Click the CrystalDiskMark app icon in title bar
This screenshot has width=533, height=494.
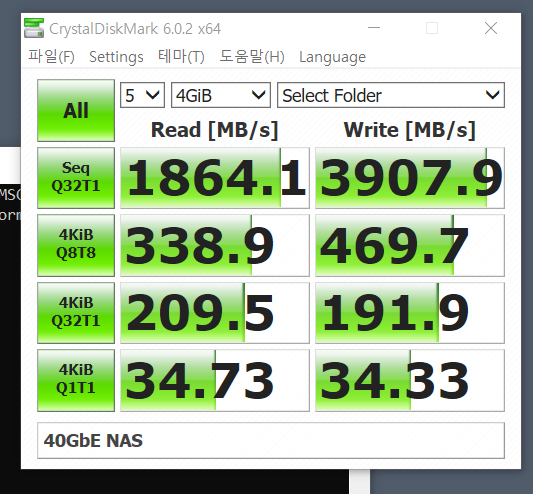click(34, 28)
